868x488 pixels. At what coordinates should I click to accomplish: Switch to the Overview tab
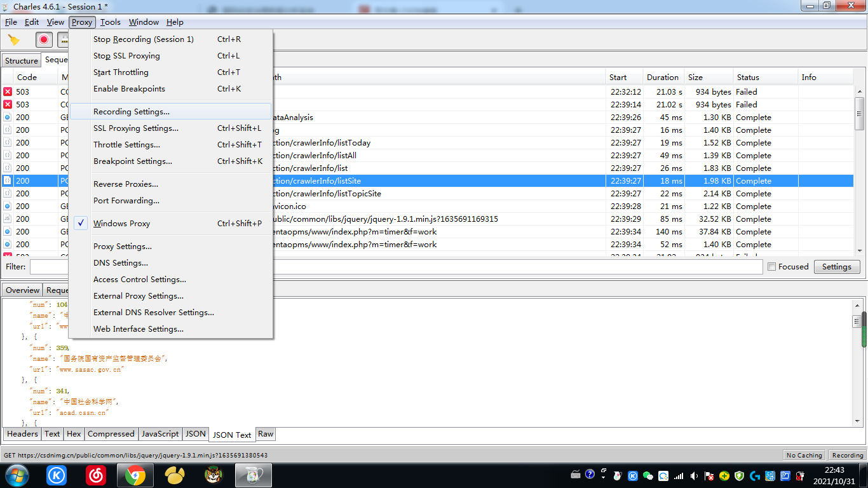click(22, 290)
